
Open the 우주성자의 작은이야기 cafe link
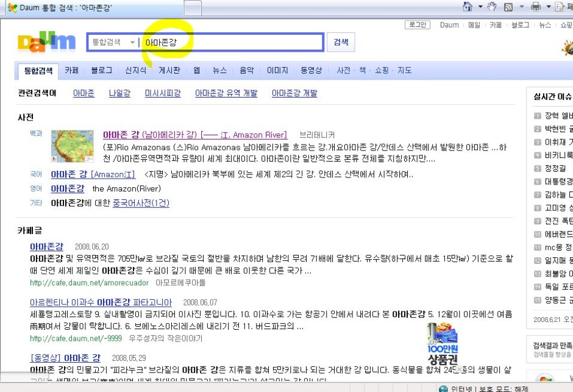point(166,339)
